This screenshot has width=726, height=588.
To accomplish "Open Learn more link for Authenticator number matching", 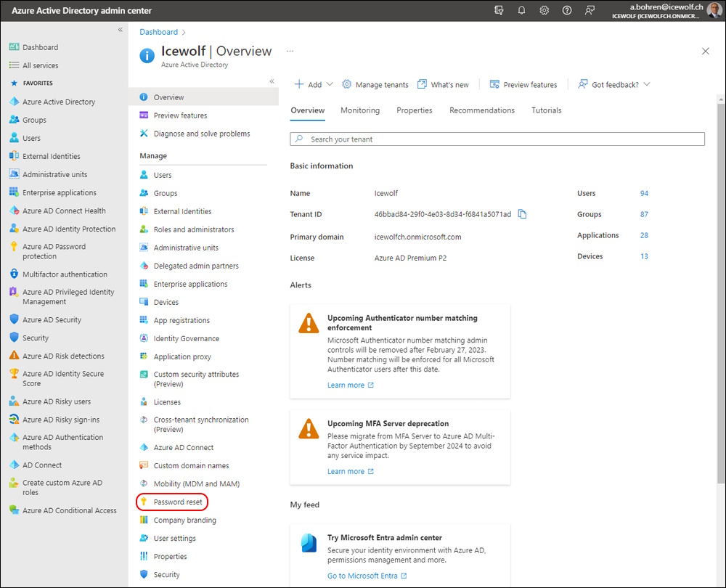I will 351,385.
